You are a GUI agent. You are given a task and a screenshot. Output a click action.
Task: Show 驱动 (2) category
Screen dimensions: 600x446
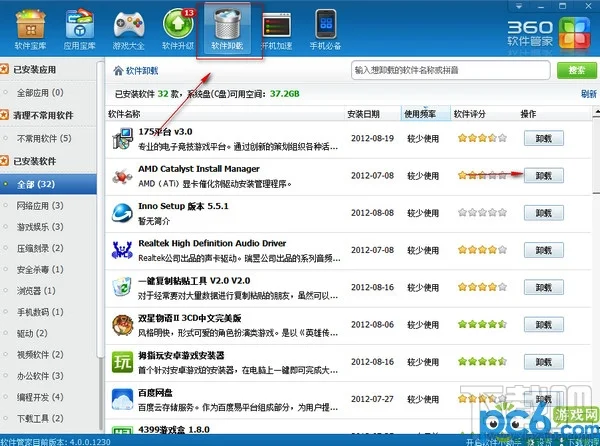tap(32, 334)
